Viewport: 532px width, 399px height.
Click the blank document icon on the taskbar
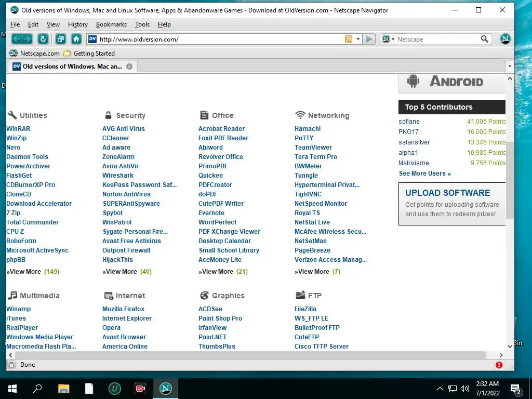(x=89, y=389)
